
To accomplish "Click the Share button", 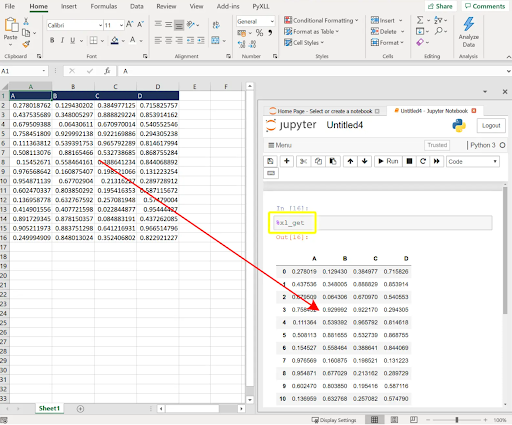I will coord(440,6).
